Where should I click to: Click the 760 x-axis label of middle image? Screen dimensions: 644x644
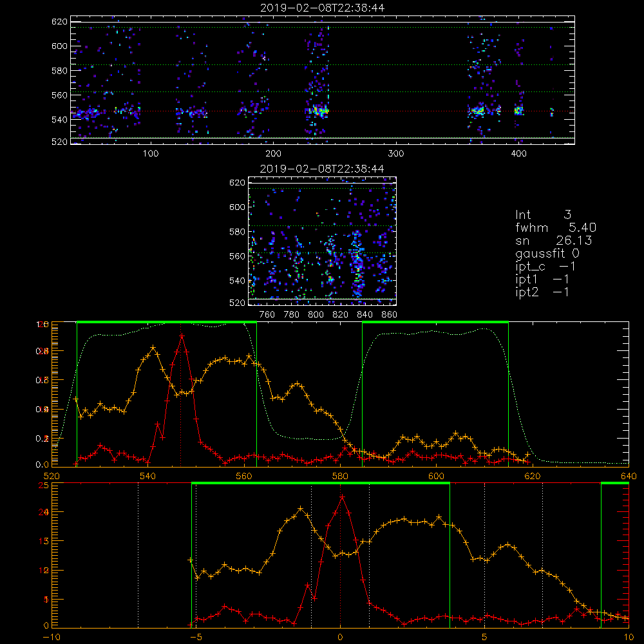[x=267, y=315]
